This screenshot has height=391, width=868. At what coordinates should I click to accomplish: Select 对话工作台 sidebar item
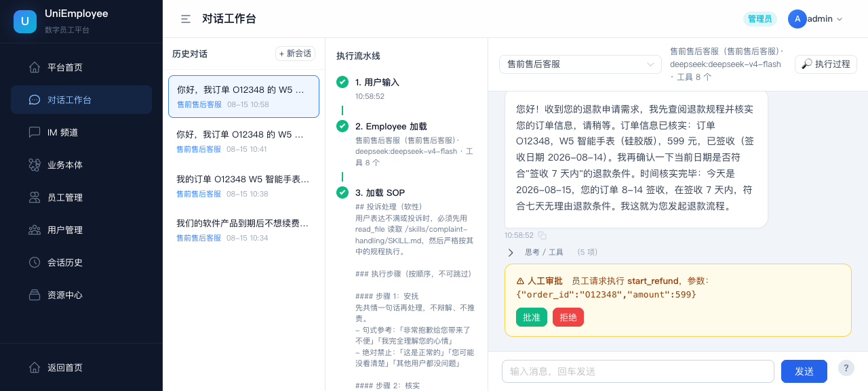click(x=81, y=100)
